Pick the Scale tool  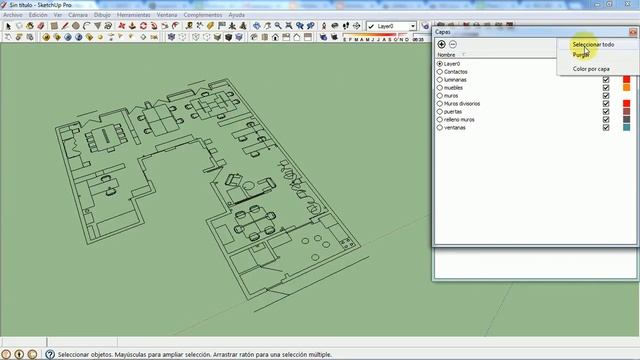coord(165,26)
